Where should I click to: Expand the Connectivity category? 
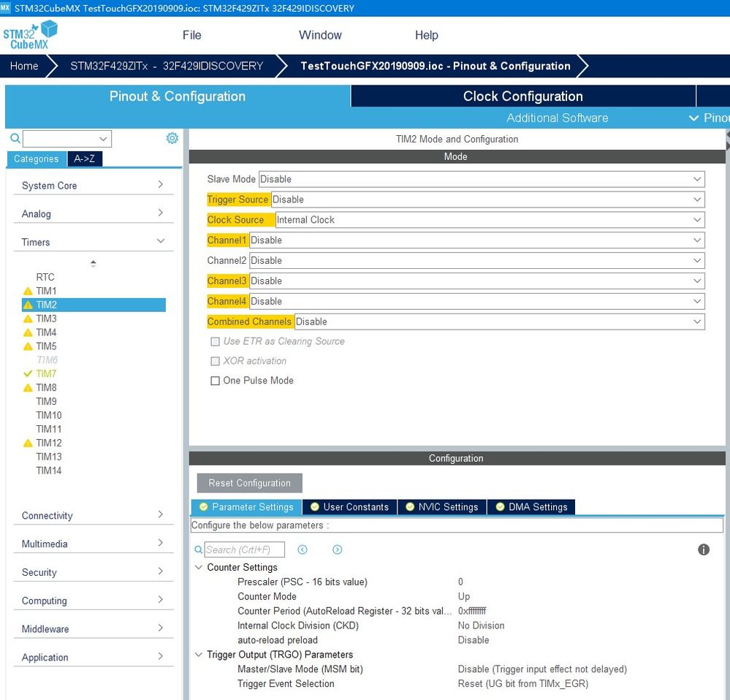coord(93,515)
